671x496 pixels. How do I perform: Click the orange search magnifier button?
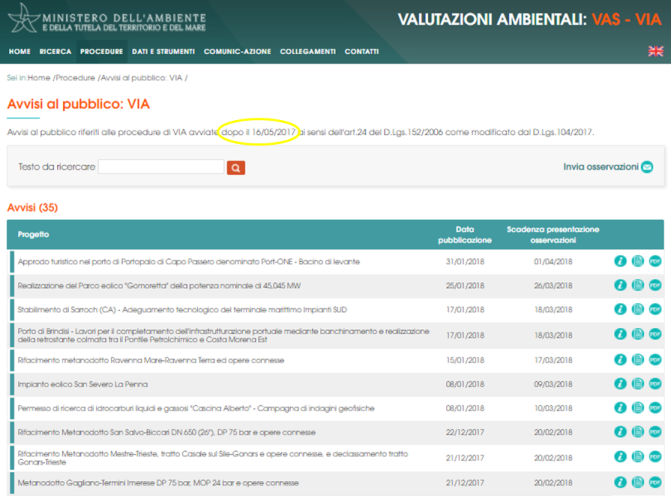(x=236, y=168)
